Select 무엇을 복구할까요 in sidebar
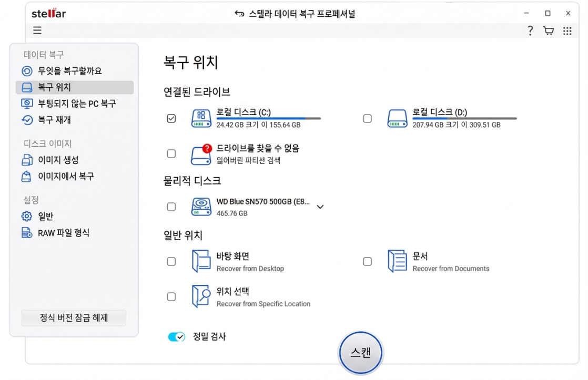Viewport: 588px width, 380px height. click(69, 71)
